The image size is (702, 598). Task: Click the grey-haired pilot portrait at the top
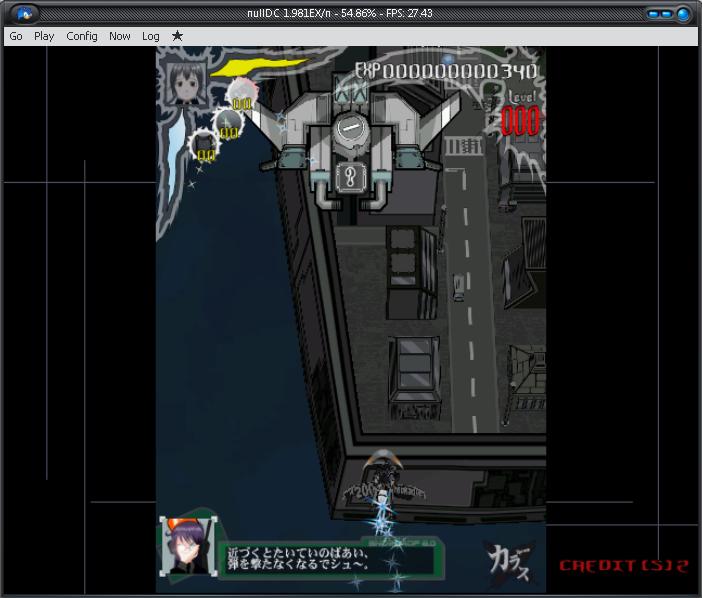(x=185, y=83)
